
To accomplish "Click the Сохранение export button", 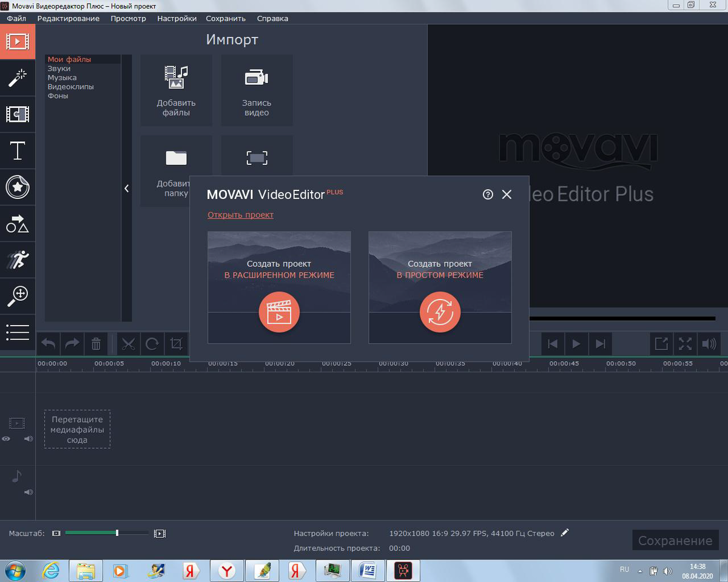I will 675,540.
